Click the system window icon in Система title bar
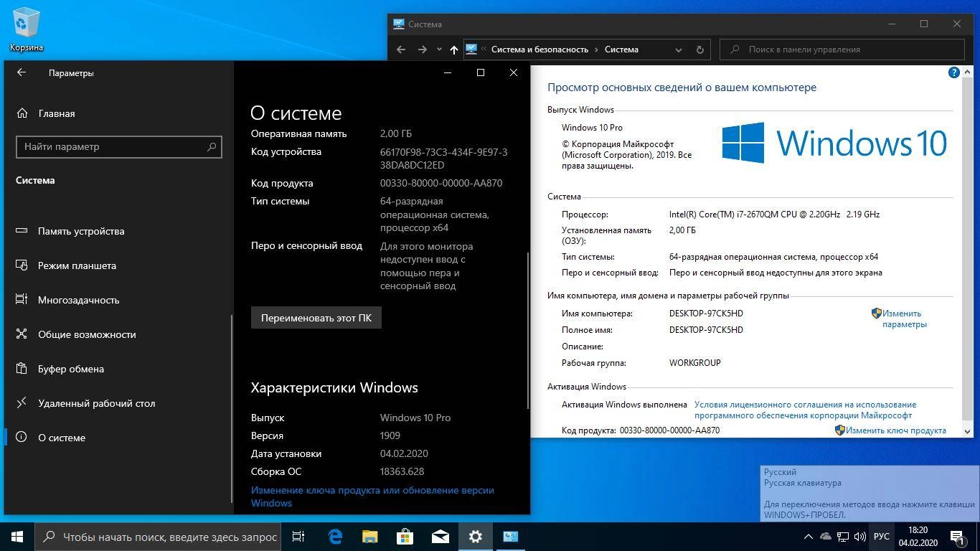The width and height of the screenshot is (980, 551). pos(399,24)
